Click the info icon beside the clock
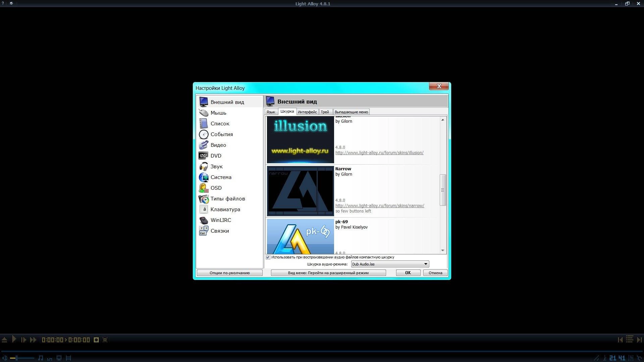The height and width of the screenshot is (362, 644). point(605,358)
